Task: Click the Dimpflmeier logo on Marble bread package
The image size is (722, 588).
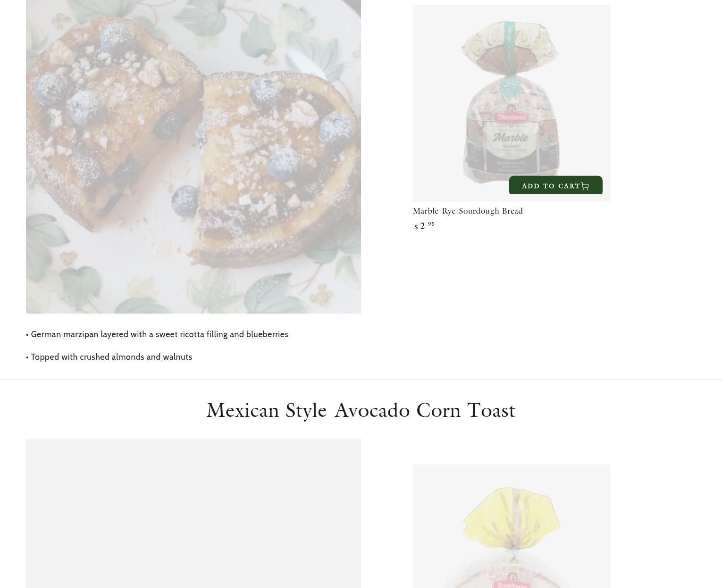Action: [x=511, y=117]
